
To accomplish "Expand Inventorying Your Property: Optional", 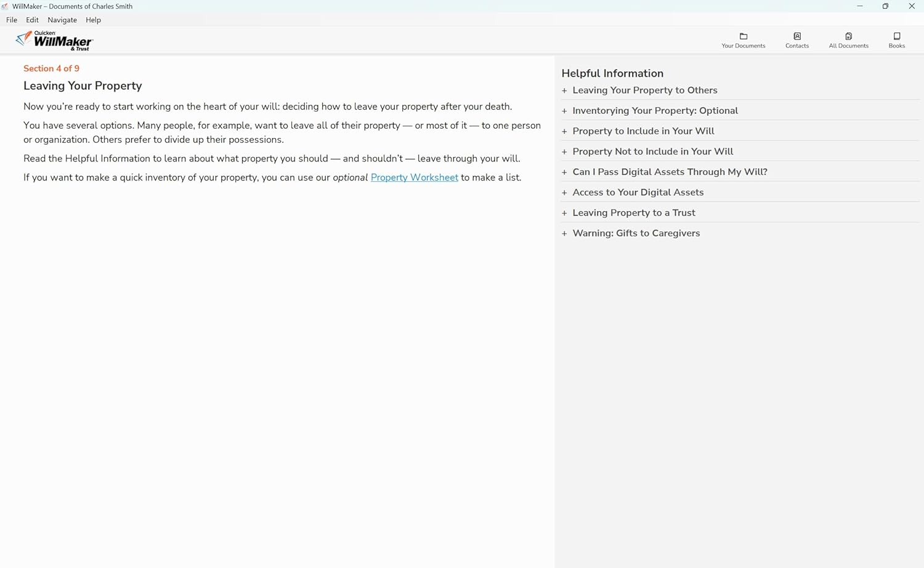I will [x=655, y=110].
